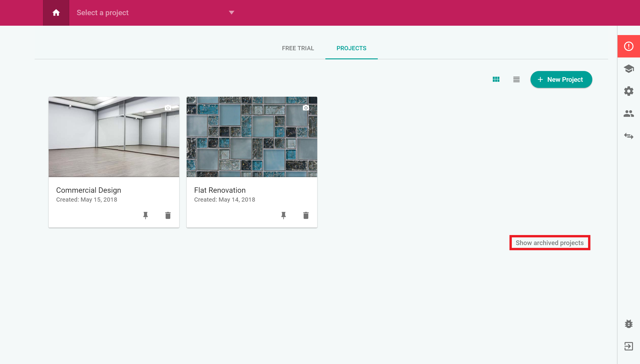Switch to the Free Trial tab

click(x=298, y=48)
